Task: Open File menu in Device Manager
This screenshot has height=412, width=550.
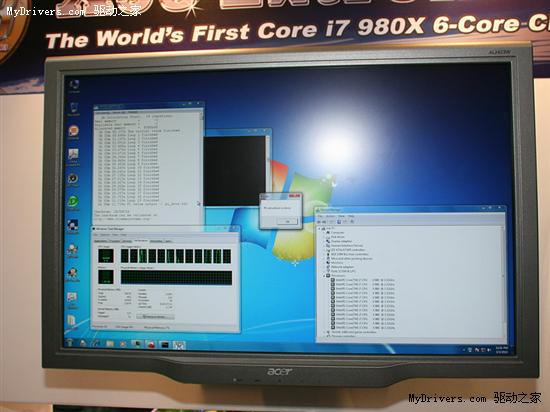Action: point(320,216)
